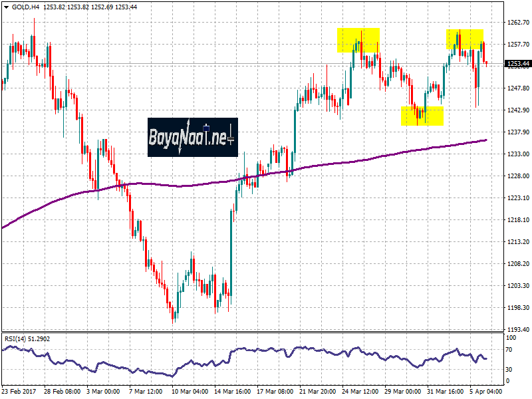This screenshot has width=532, height=399.
Task: Click the RSI 70 level marker
Action: pos(510,348)
